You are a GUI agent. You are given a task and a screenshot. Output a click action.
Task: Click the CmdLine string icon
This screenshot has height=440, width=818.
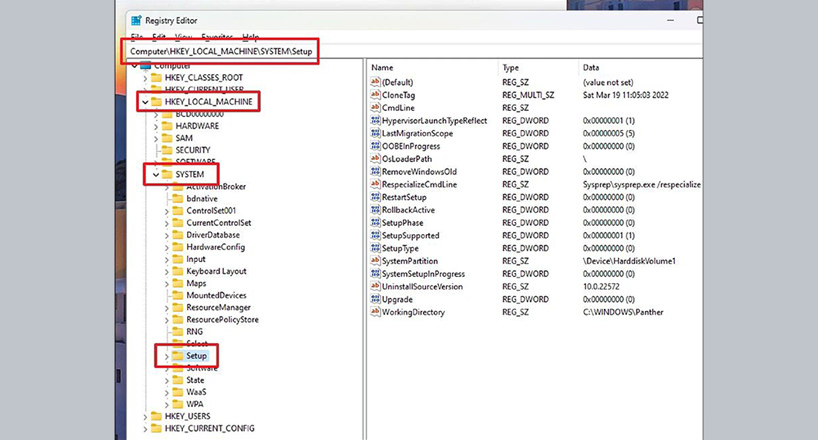click(375, 108)
